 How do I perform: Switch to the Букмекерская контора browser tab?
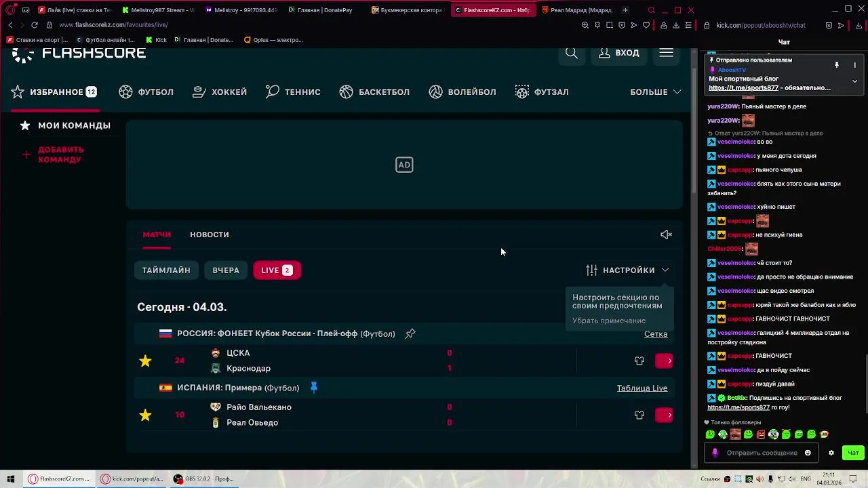[407, 10]
